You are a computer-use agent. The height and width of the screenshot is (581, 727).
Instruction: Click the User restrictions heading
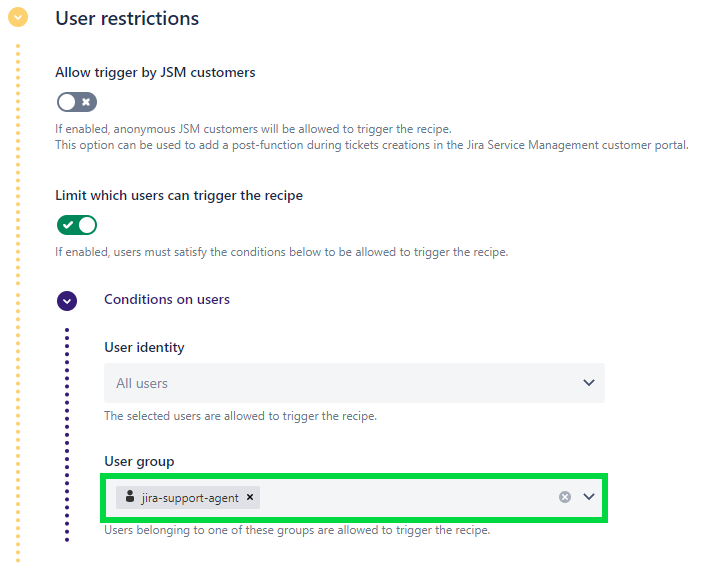[x=127, y=18]
